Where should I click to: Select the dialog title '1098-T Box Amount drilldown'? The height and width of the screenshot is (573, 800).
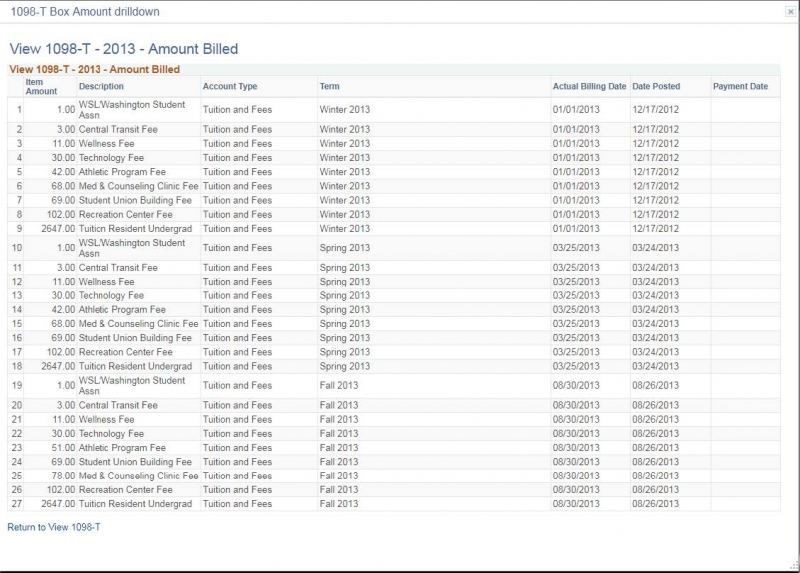[x=85, y=12]
